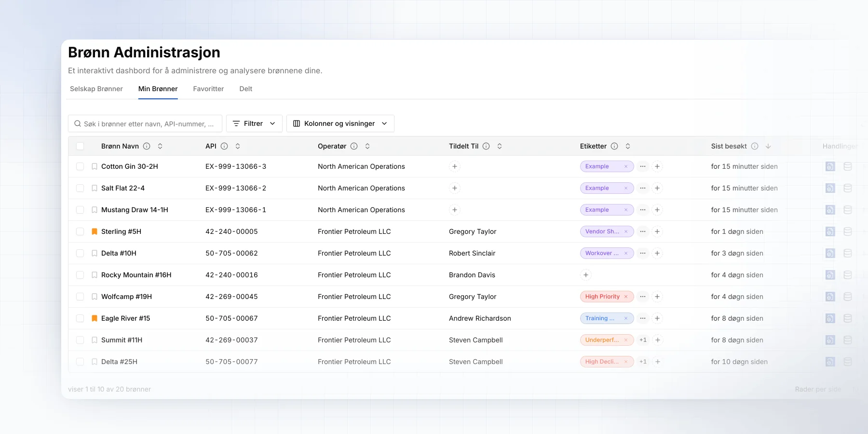Sort by Etiketter column arrows

click(628, 146)
